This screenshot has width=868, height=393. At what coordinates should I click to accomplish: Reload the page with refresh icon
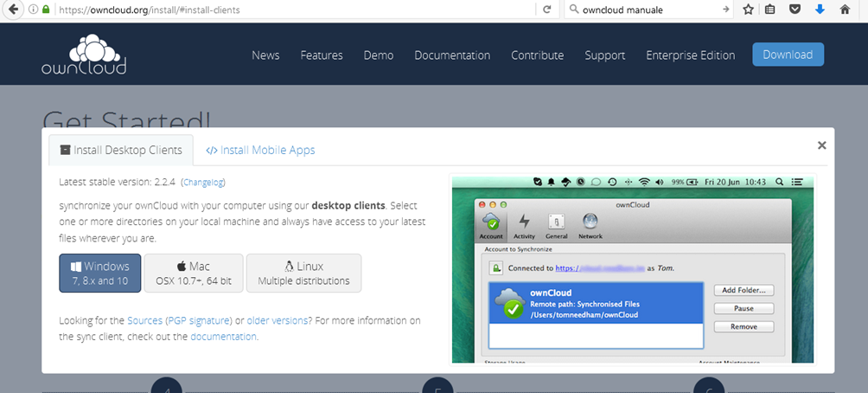point(547,10)
